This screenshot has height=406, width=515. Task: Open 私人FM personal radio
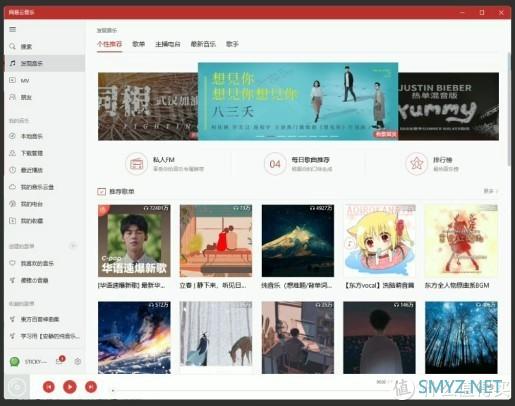click(x=165, y=164)
